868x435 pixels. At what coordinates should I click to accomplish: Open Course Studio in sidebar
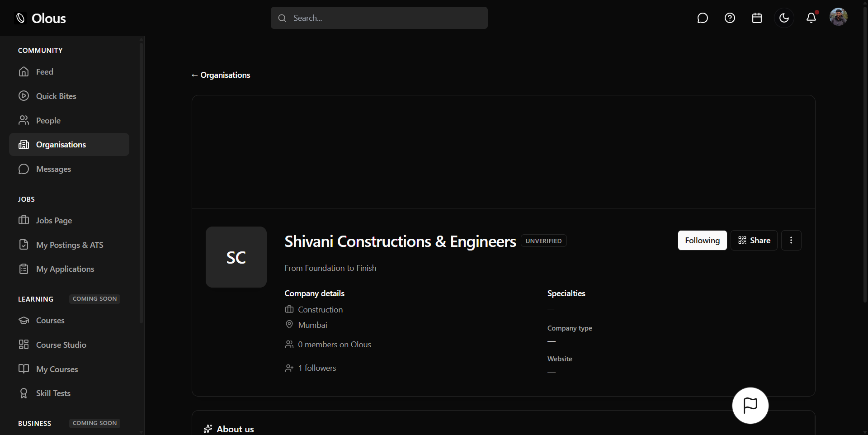(x=69, y=345)
